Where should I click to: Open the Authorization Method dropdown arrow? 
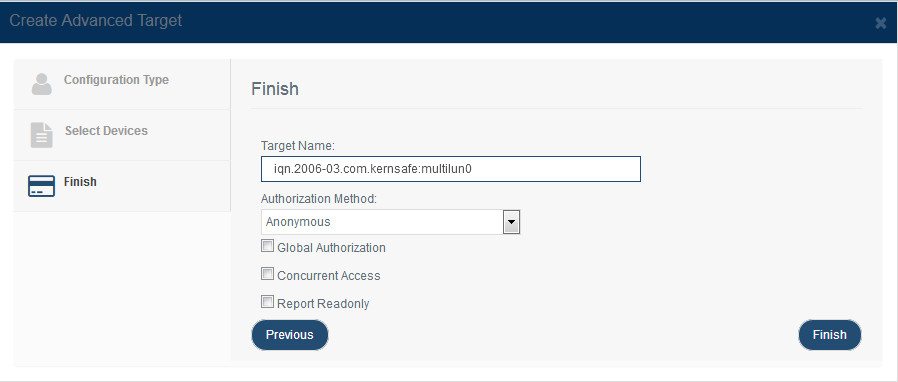(511, 222)
